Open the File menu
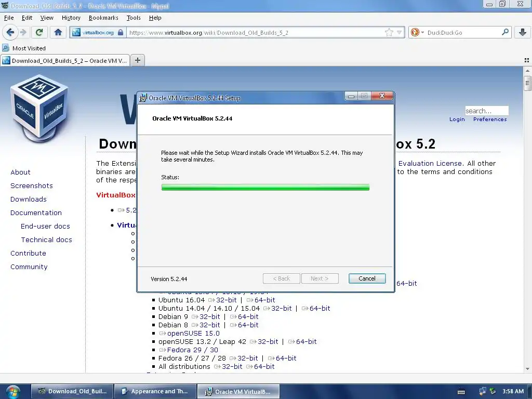This screenshot has height=399, width=532. click(x=9, y=18)
